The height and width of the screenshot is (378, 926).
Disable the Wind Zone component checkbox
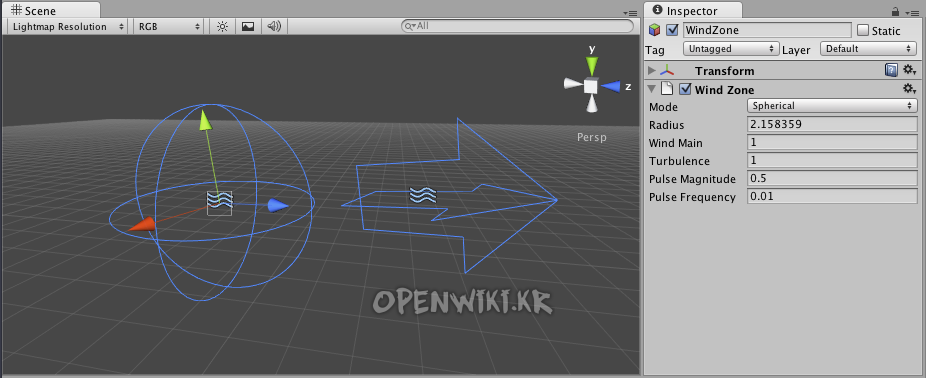pos(685,89)
